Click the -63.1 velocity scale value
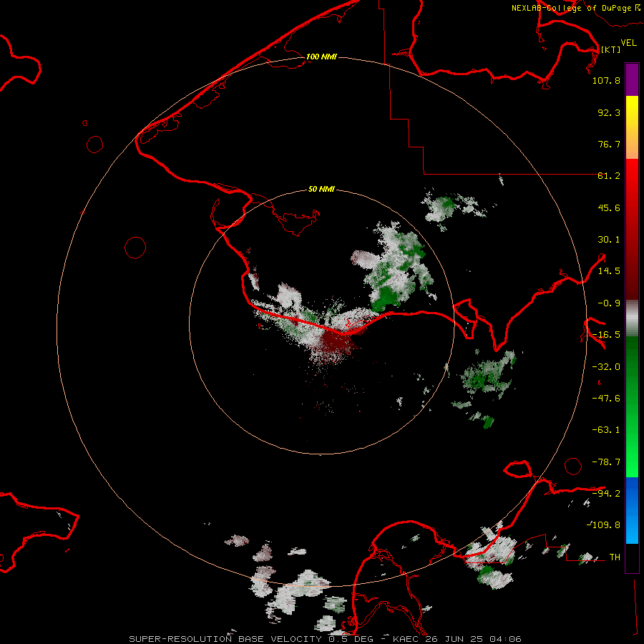The image size is (644, 644). 606,430
